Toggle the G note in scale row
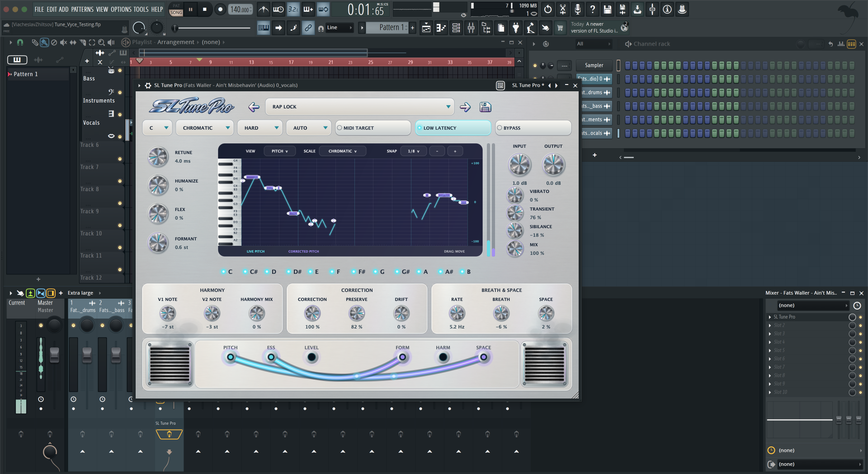Viewport: 868px width, 474px height. [379, 272]
